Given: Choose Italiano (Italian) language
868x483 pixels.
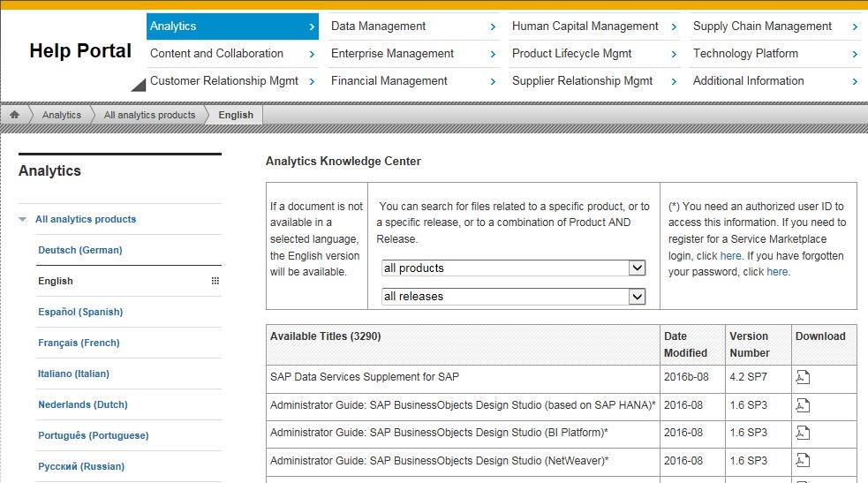Looking at the screenshot, I should 73,374.
